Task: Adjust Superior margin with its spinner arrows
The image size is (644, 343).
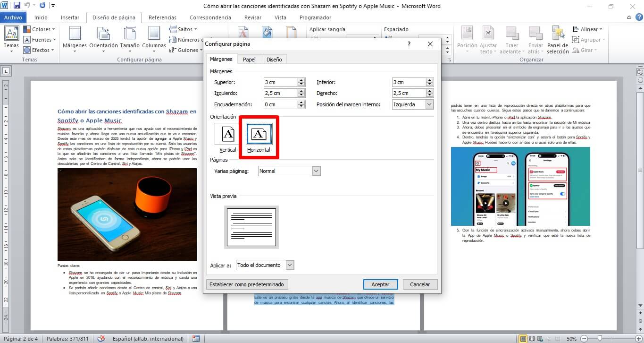Action: [x=301, y=82]
